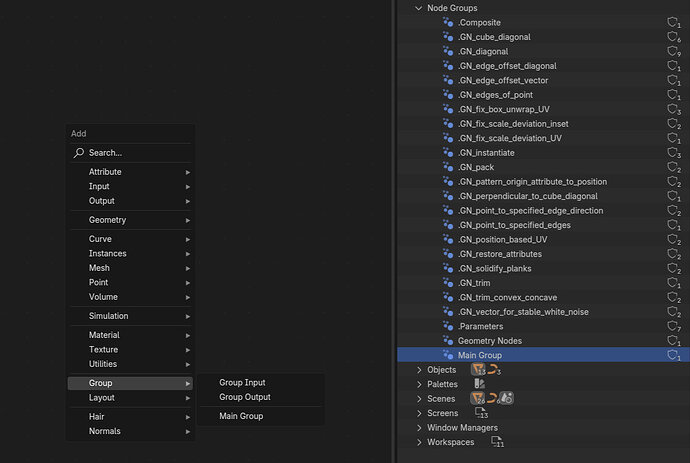Screen dimensions: 690x463
Task: Toggle fake user shield for .GN_cube_diagonal
Action: (673, 37)
